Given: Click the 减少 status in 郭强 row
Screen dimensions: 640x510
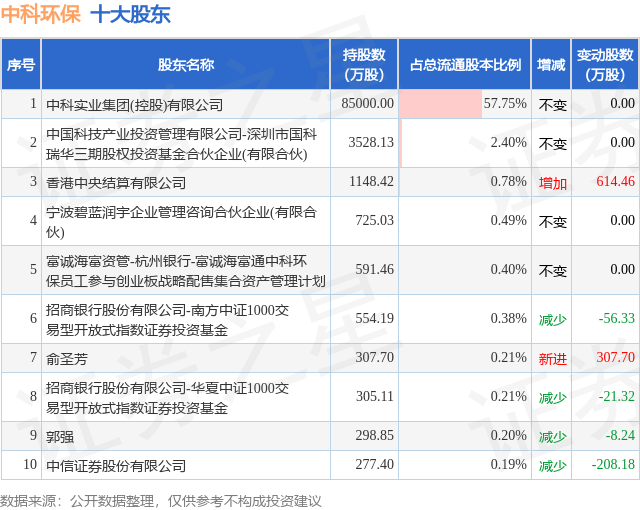Looking at the screenshot, I should (x=552, y=437).
